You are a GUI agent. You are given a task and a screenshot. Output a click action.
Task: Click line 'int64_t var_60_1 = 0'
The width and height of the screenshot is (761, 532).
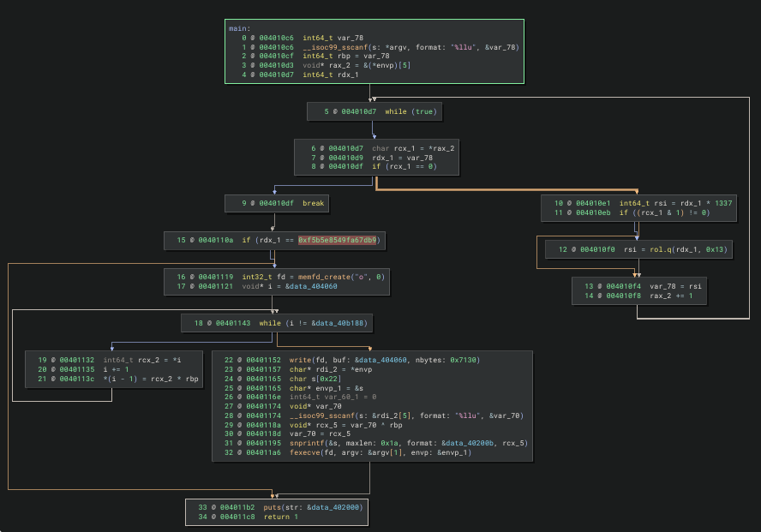(x=333, y=397)
